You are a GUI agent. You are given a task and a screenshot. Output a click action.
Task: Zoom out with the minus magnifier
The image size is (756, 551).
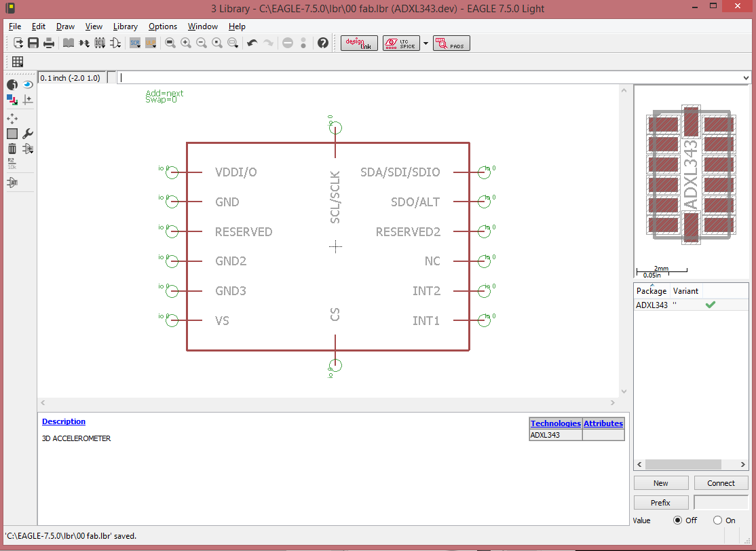(202, 43)
